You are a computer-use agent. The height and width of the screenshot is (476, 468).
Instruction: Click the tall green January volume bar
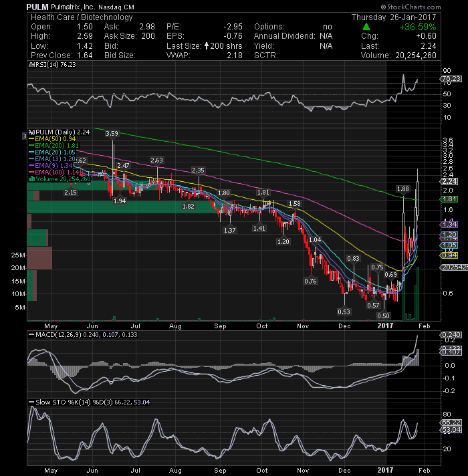pyautogui.click(x=418, y=294)
